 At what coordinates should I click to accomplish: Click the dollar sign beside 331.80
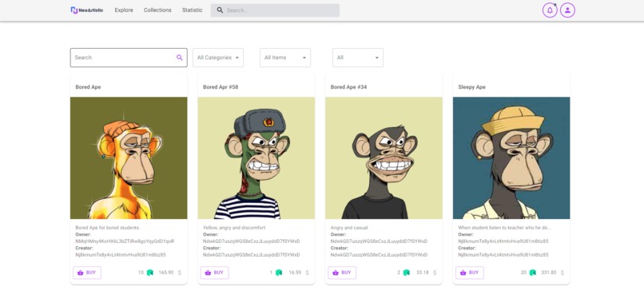[563, 273]
